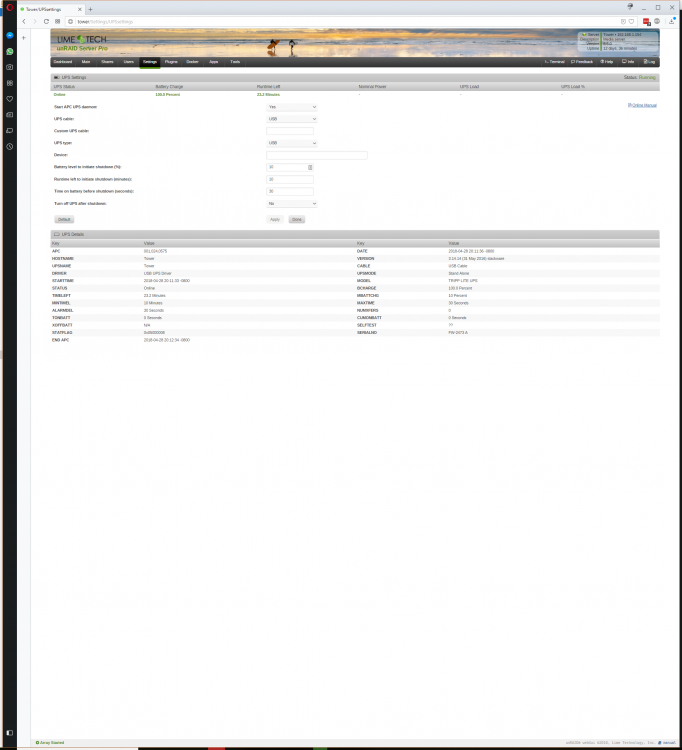
Task: Switch to the Apps tab
Action: [213, 62]
